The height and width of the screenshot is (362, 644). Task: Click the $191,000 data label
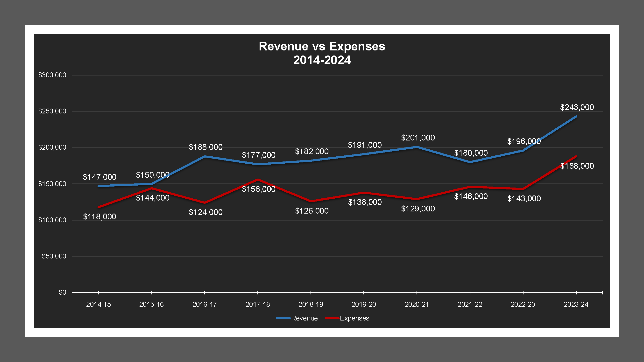(x=365, y=145)
